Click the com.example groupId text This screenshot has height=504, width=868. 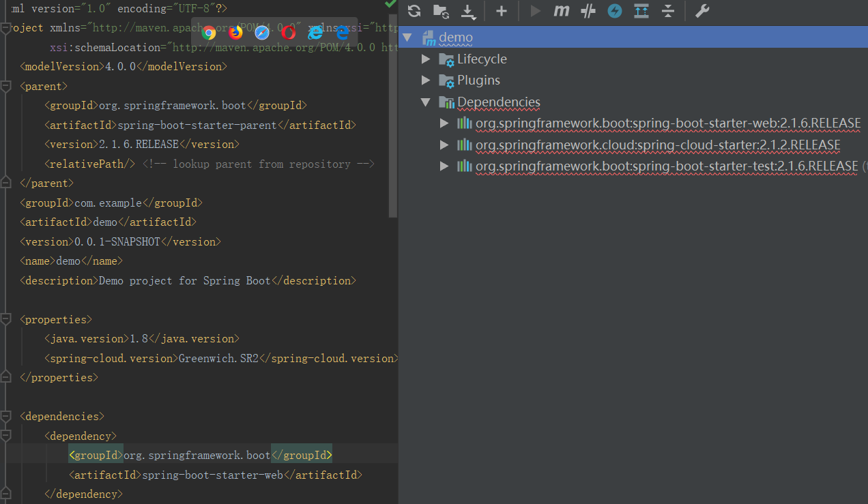(108, 203)
